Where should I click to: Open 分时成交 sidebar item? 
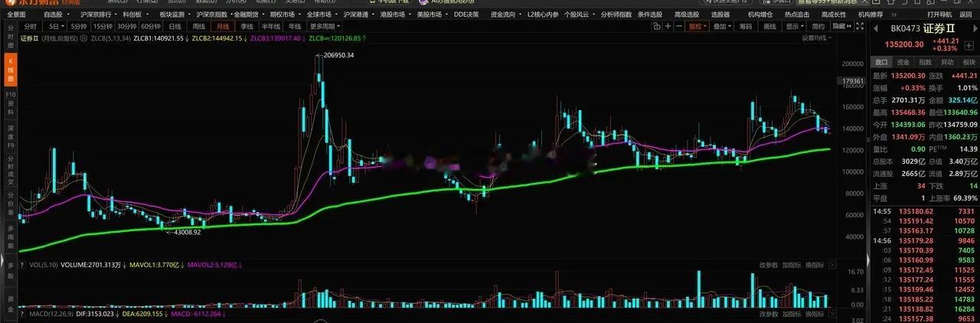11,170
